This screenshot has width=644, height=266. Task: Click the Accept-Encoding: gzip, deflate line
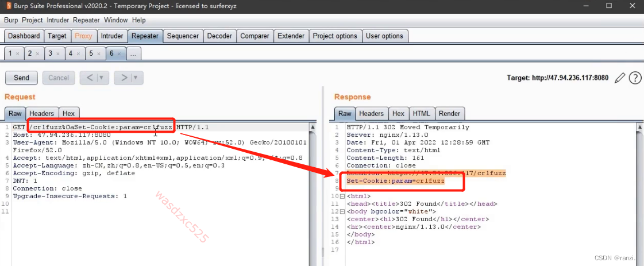[x=74, y=174]
